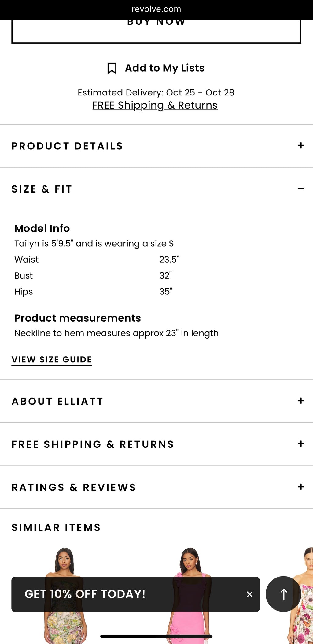Claim the GET 10% OFF TODAY offer
Screen dimensions: 313x644
pyautogui.click(x=85, y=594)
